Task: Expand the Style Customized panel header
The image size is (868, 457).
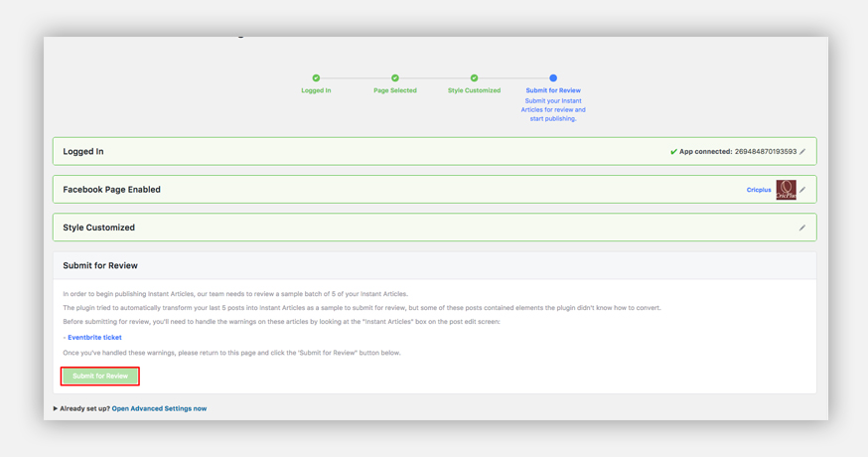Action: 98,228
